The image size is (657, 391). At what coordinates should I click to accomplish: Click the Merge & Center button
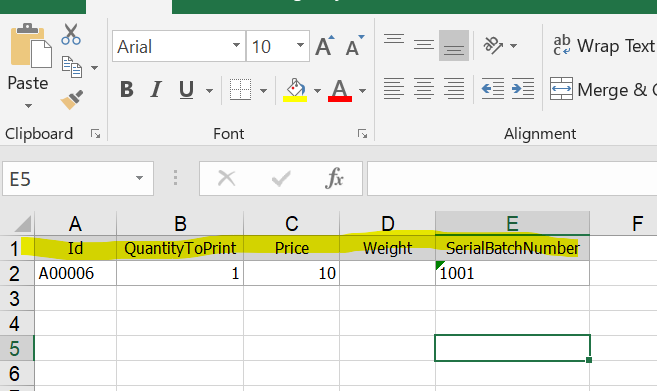(603, 89)
